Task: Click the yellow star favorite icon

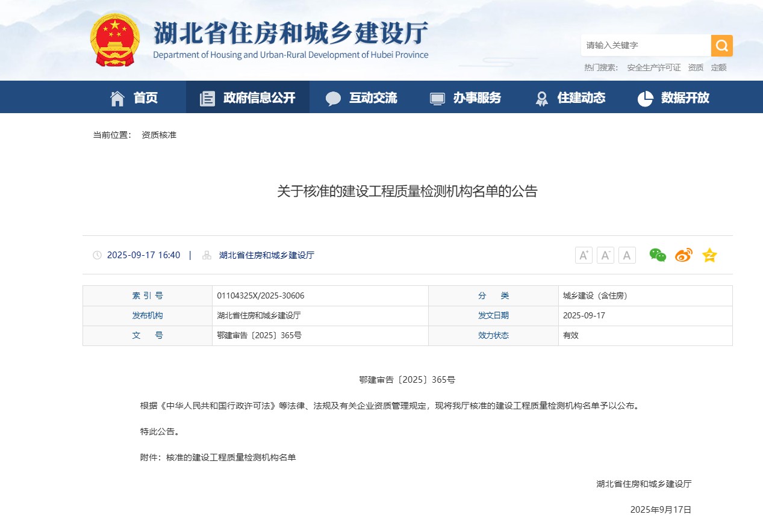Action: 709,255
